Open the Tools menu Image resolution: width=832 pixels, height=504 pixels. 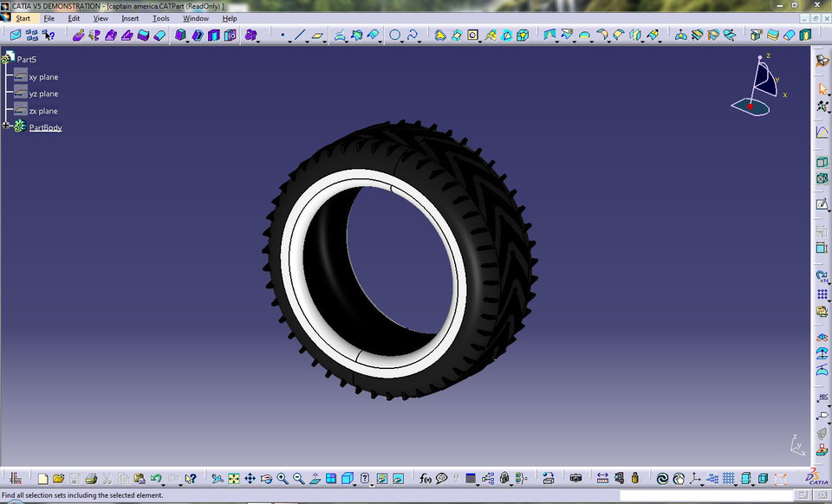(160, 18)
